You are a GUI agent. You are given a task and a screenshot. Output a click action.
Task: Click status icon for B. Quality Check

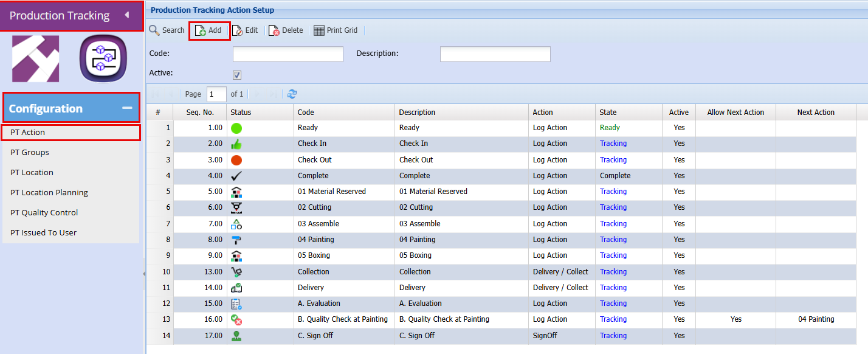(x=236, y=319)
